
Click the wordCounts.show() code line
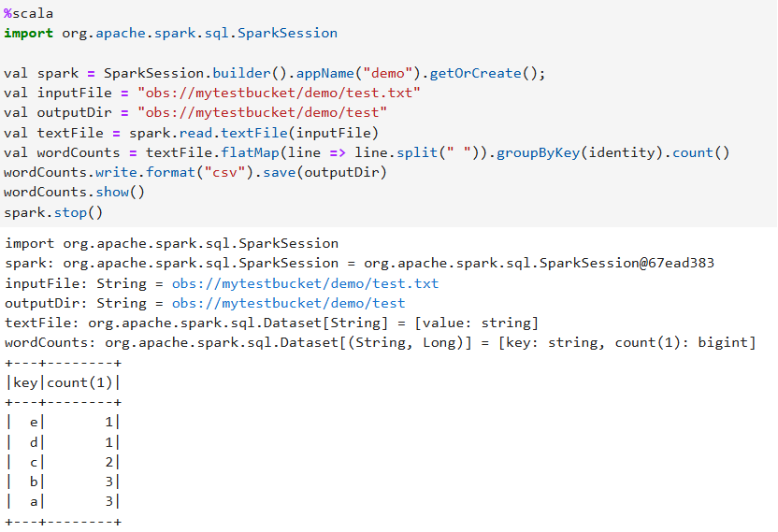(75, 192)
